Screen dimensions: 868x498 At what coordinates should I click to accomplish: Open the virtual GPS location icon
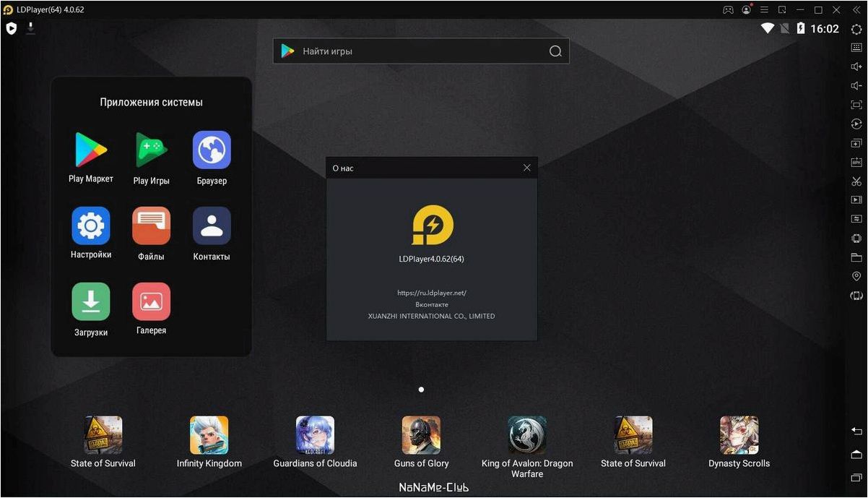[x=856, y=276]
